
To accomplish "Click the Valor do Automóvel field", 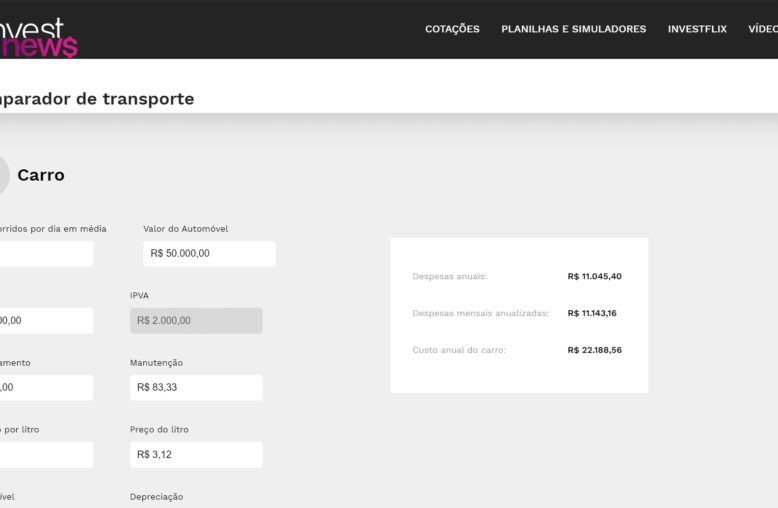I will pyautogui.click(x=209, y=254).
